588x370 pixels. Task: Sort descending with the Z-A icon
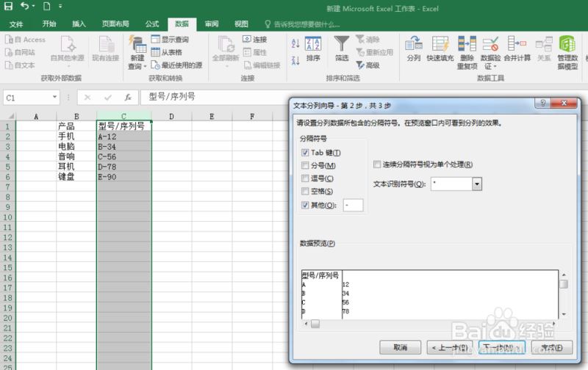[295, 60]
